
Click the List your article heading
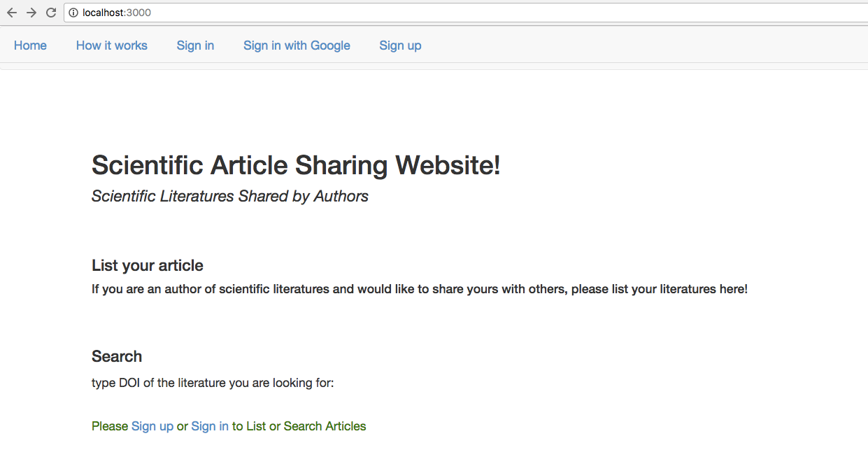pyautogui.click(x=148, y=266)
